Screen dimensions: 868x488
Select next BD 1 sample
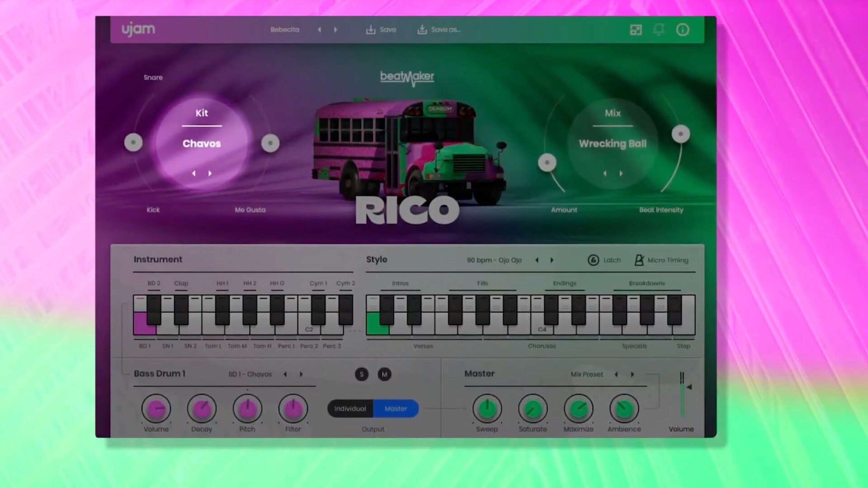[x=301, y=374]
